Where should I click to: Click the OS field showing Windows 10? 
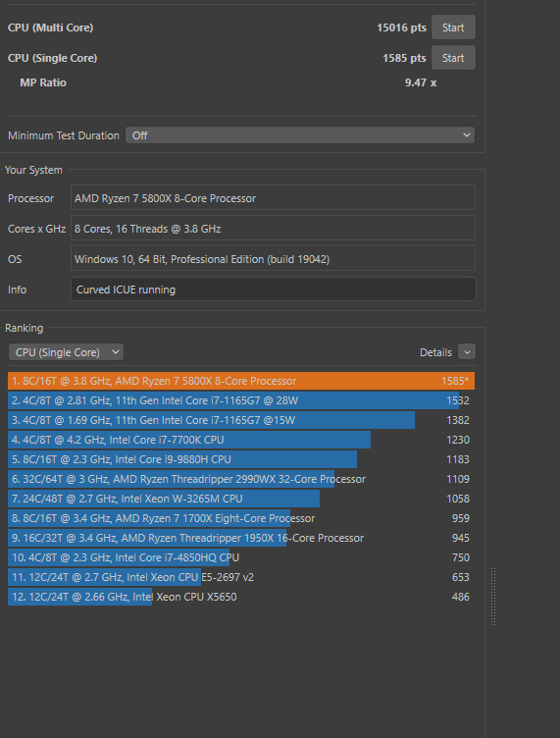click(x=273, y=258)
